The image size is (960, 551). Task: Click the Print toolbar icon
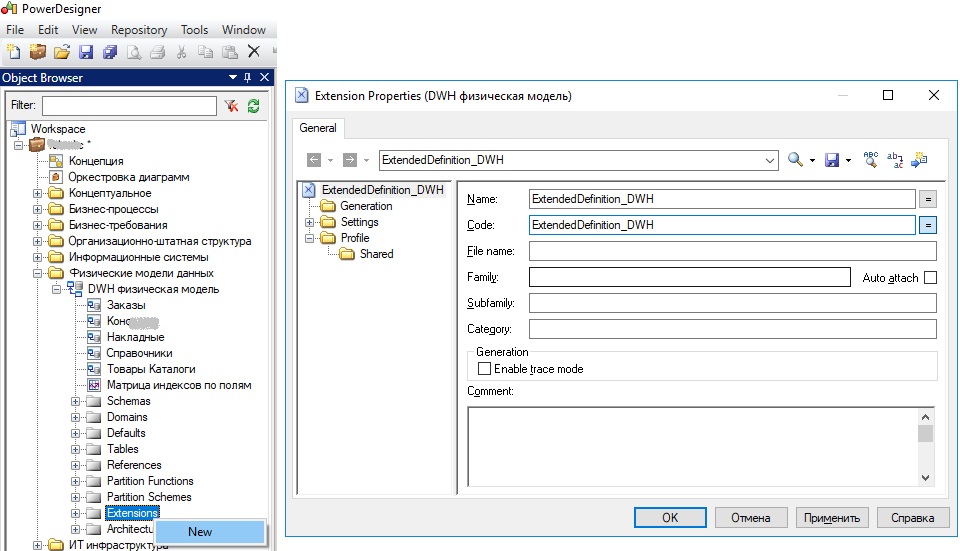[157, 52]
